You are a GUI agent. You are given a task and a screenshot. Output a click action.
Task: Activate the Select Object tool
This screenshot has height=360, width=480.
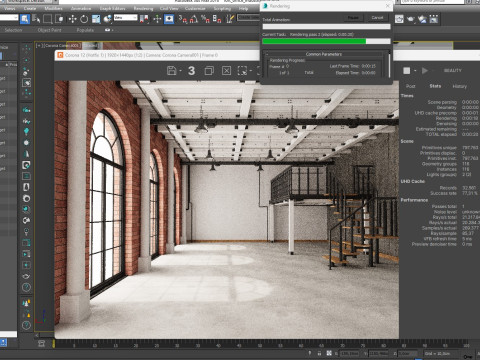coord(25,19)
